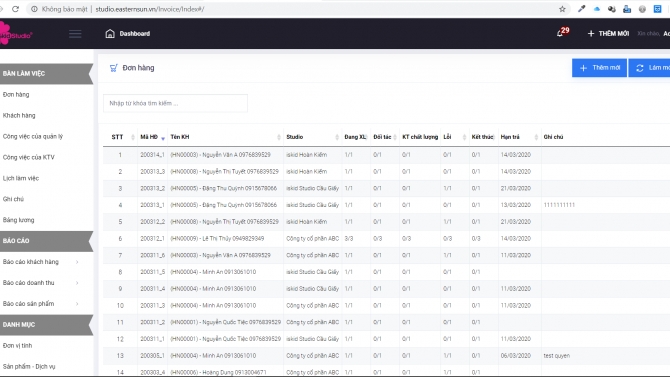The image size is (670, 377).
Task: Click the blue cloud extension icon
Action: [597, 9]
